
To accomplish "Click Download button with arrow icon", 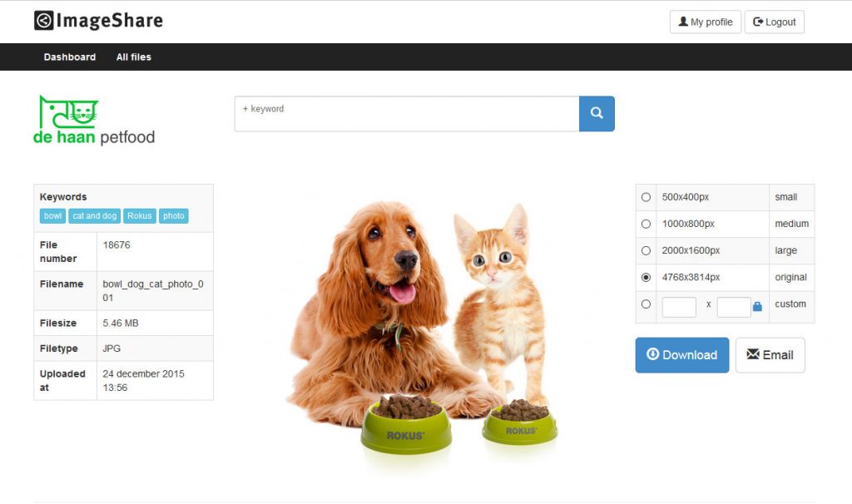I will coord(682,355).
